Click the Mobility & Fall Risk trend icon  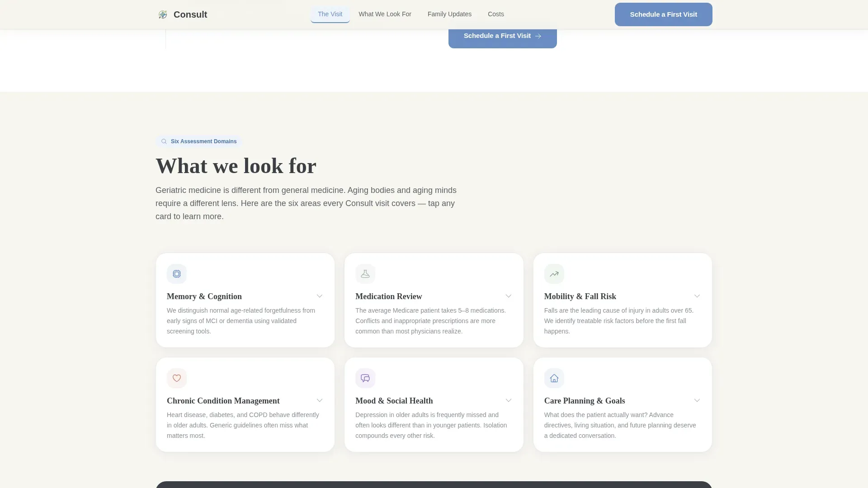click(554, 274)
